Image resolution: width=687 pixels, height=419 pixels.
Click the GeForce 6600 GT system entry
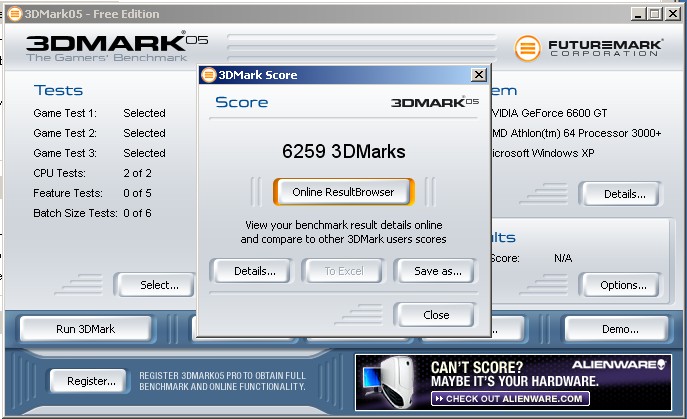pos(549,113)
